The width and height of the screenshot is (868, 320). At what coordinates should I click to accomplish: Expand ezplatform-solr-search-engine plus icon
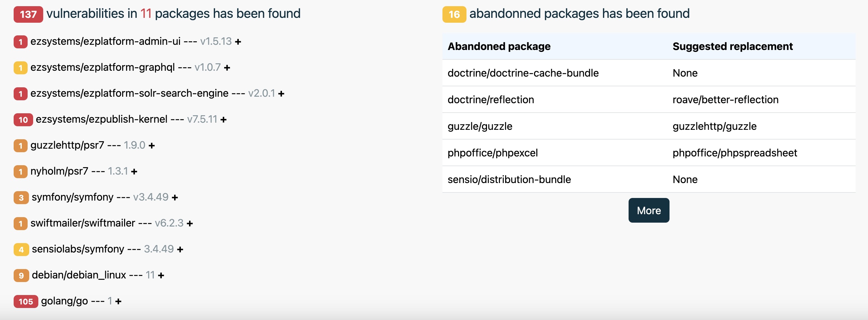(281, 93)
